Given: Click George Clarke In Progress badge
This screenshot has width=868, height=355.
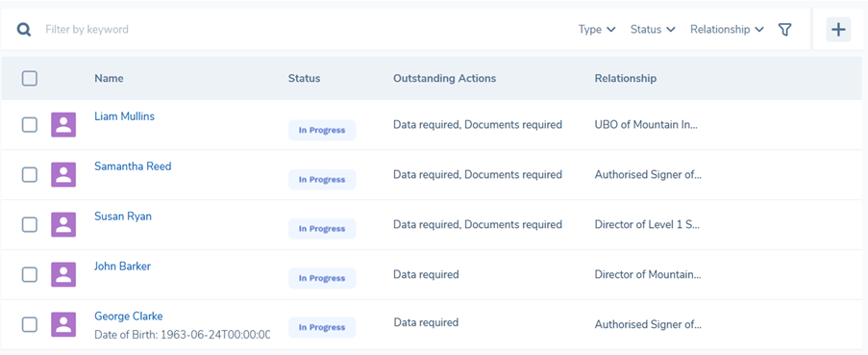Looking at the screenshot, I should (x=322, y=327).
